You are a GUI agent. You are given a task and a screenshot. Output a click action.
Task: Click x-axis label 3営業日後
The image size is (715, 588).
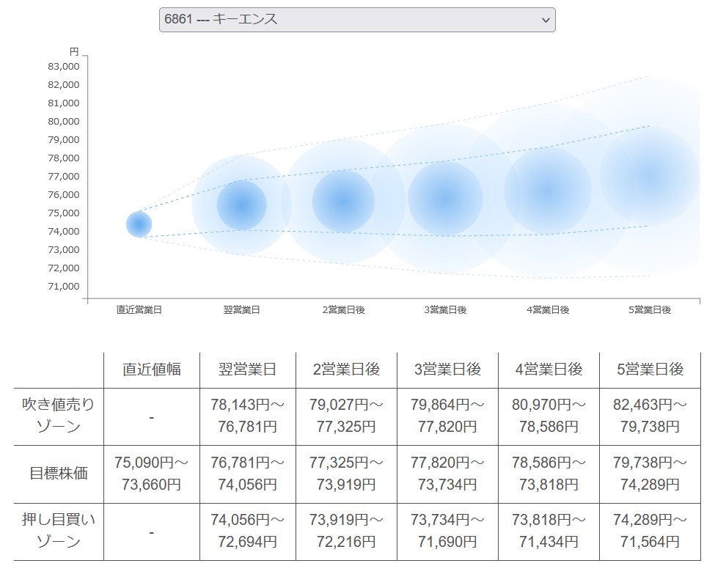point(446,310)
